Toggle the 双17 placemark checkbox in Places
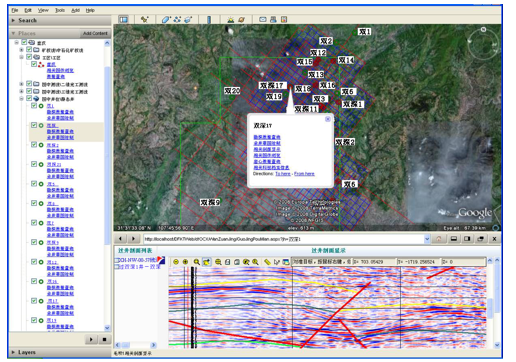Viewport: 516px width, 362px height. point(34,301)
